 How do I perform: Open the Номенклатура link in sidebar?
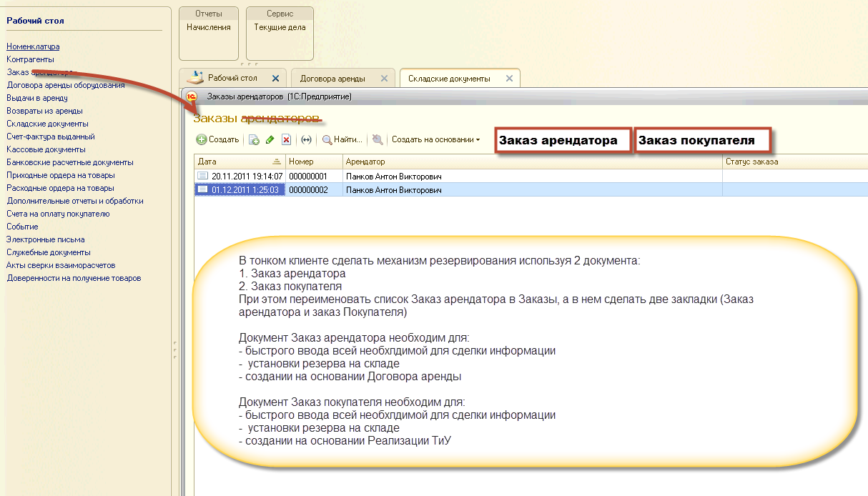click(x=33, y=46)
